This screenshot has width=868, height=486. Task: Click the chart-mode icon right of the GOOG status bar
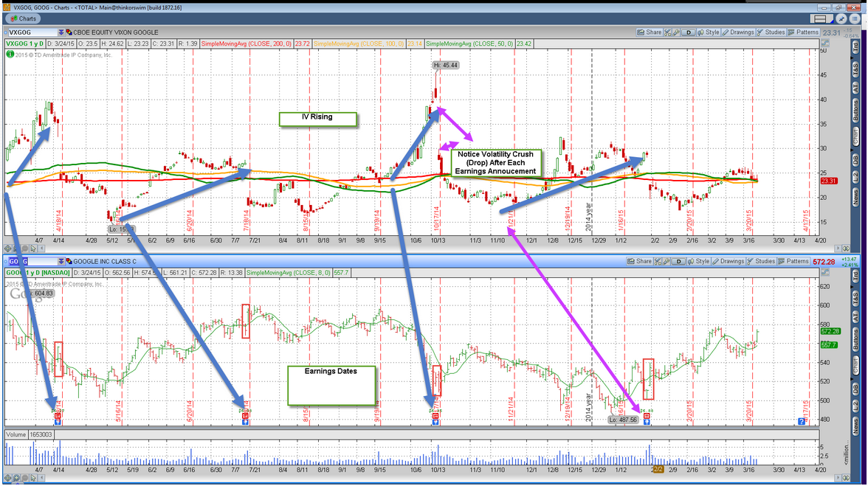coord(825,273)
